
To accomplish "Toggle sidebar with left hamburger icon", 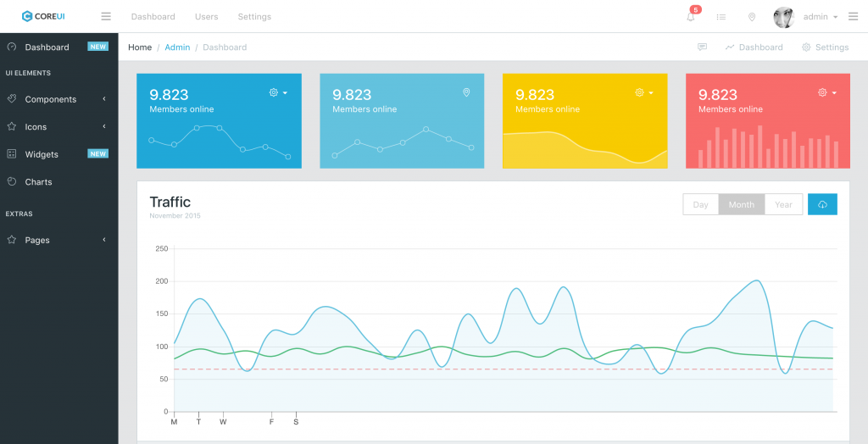I will click(106, 17).
